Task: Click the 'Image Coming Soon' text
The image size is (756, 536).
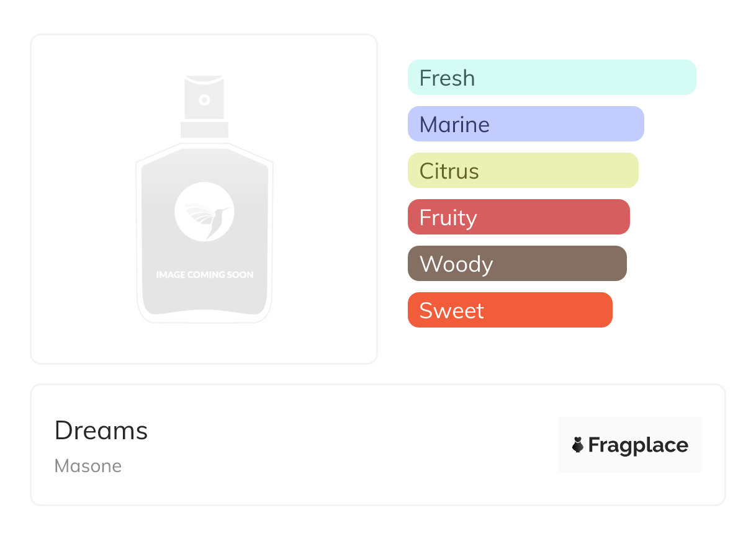Action: pos(204,275)
